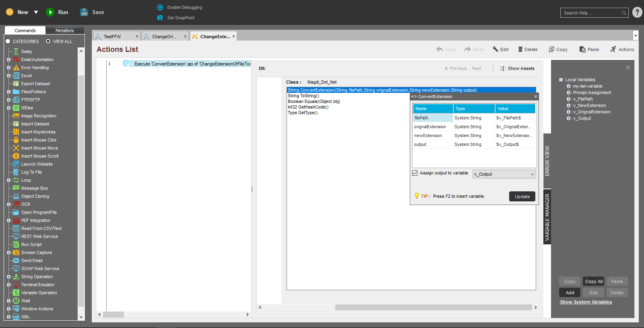Click the Search Help input field
Viewport: 644px width, 328px height.
point(591,13)
